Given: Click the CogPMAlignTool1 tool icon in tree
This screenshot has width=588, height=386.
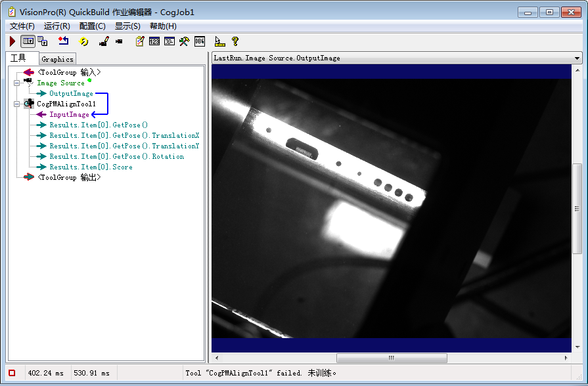Looking at the screenshot, I should pyautogui.click(x=29, y=104).
